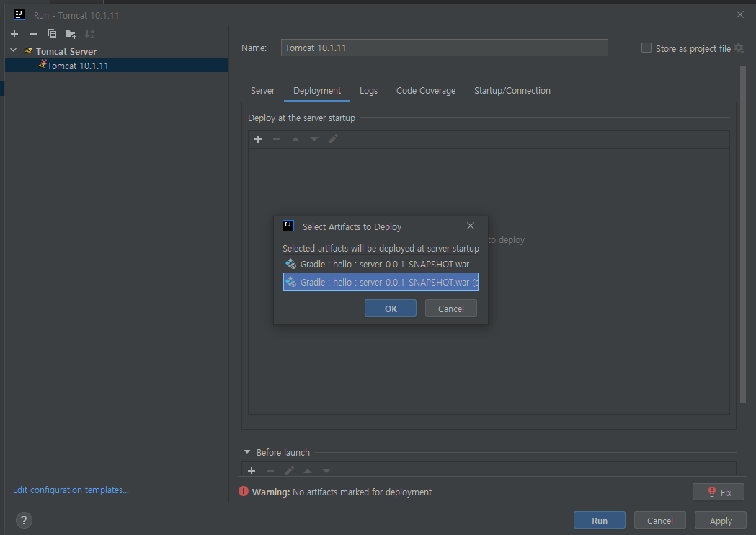Open the Code Coverage tab
Image resolution: width=756 pixels, height=535 pixels.
tap(426, 91)
